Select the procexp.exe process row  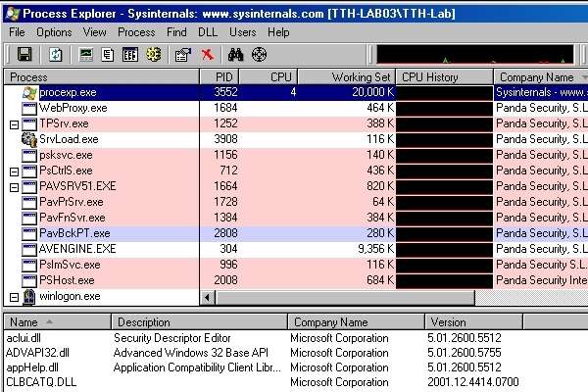pyautogui.click(x=296, y=92)
